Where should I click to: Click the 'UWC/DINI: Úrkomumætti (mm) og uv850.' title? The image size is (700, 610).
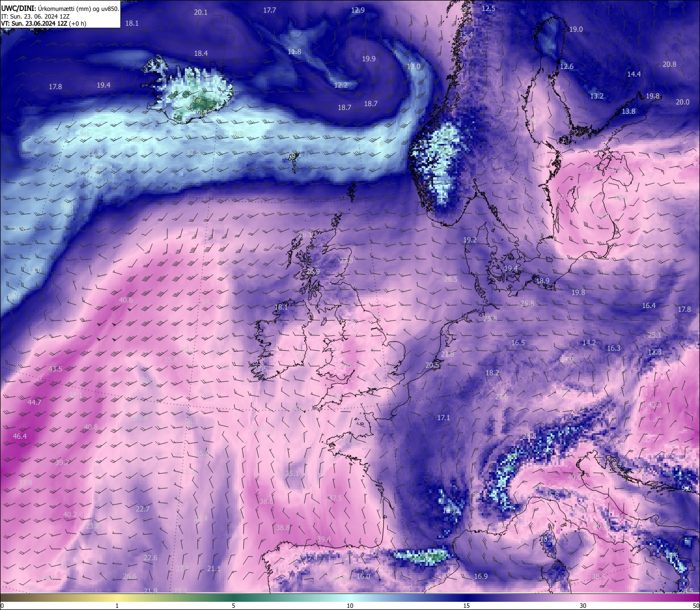tap(60, 9)
